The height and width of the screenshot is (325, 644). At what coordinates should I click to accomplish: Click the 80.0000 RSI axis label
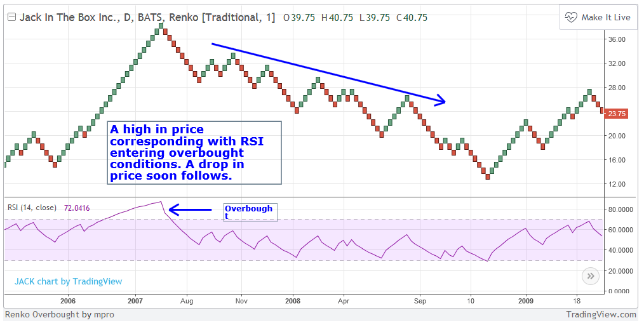tap(621, 209)
